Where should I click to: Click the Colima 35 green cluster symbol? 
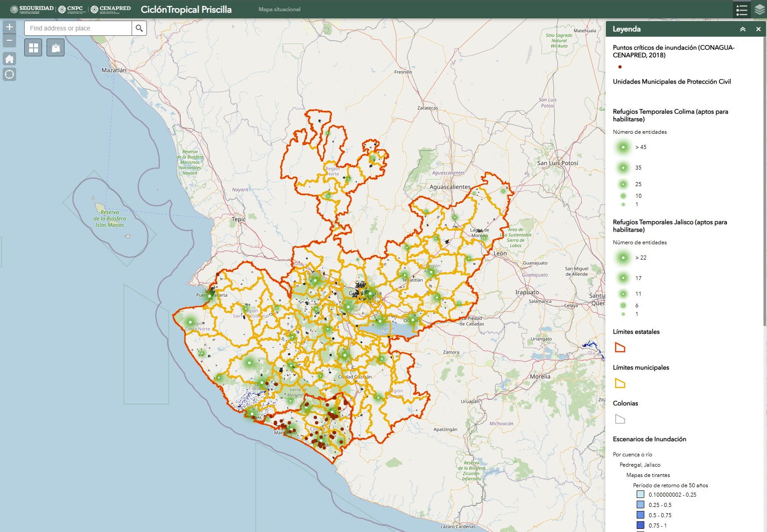coord(623,168)
